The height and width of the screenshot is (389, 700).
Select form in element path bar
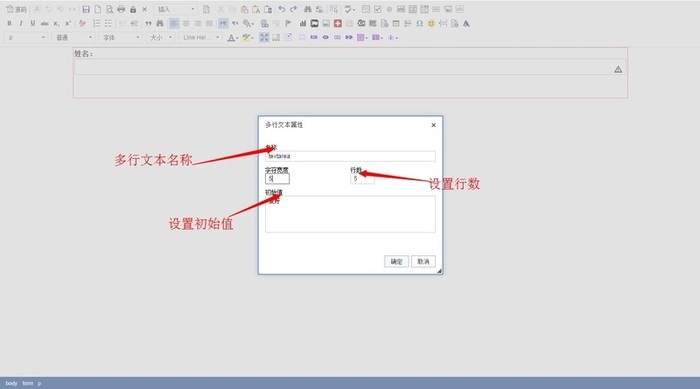28,383
